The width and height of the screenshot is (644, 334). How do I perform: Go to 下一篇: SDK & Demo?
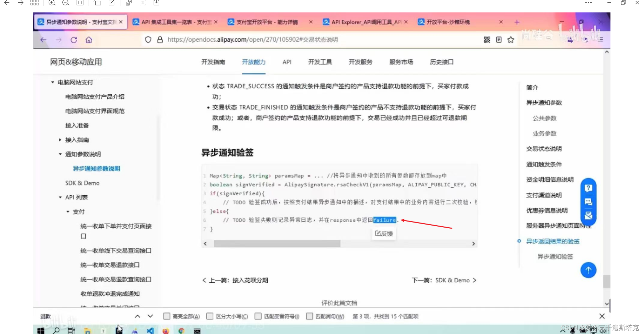point(444,280)
